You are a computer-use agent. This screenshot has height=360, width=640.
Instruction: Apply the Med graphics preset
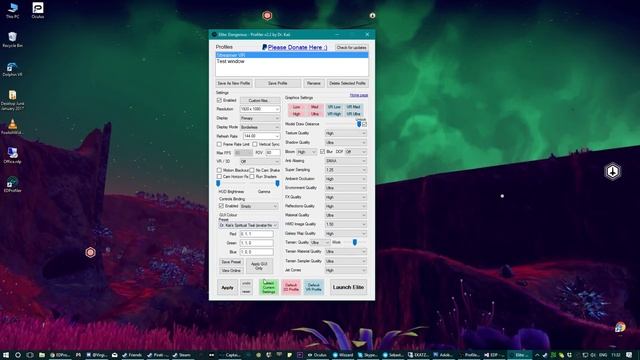click(315, 107)
